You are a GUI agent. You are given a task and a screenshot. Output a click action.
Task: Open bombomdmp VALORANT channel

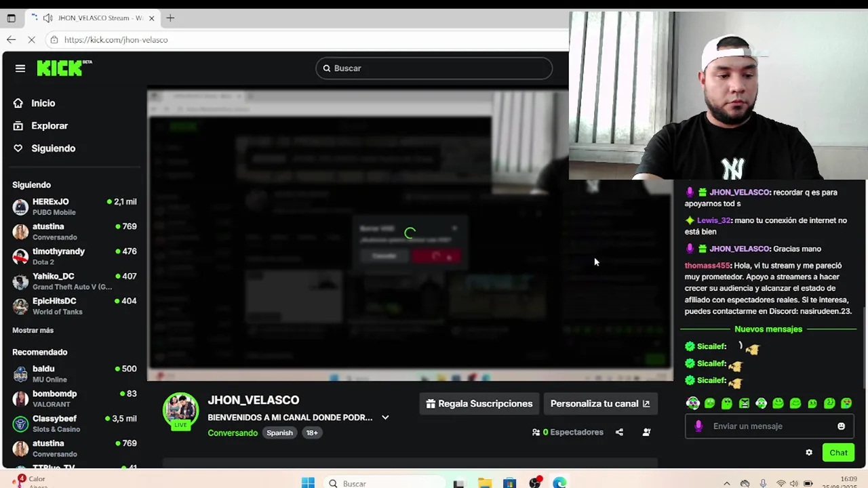75,399
